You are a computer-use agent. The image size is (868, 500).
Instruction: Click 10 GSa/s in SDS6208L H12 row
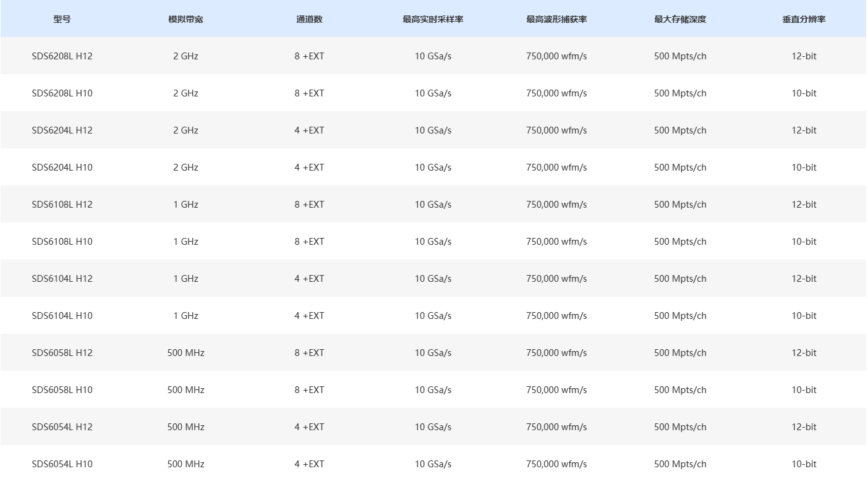point(433,56)
